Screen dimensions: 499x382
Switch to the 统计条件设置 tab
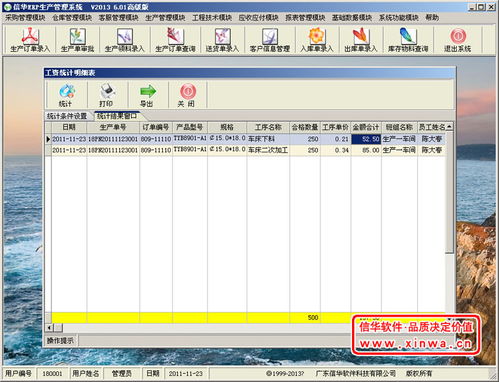coord(67,116)
